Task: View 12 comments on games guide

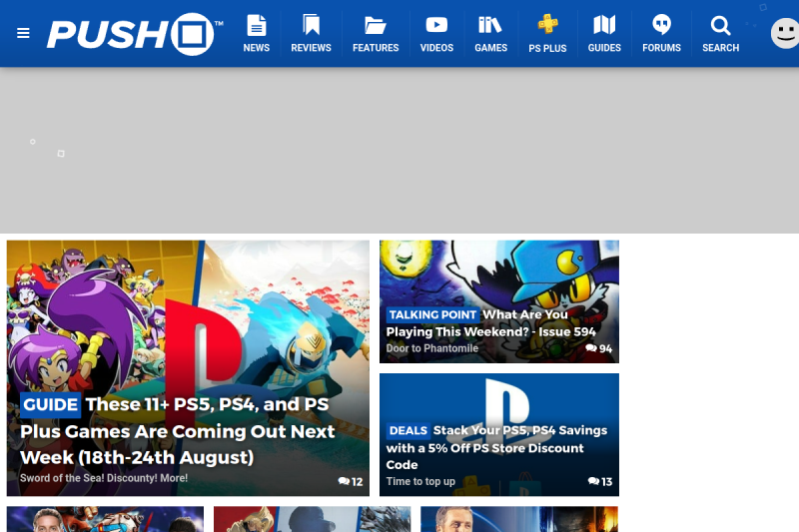Action: [351, 482]
